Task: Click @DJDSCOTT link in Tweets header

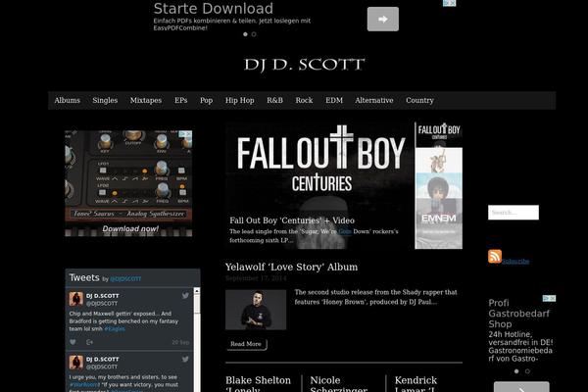Action: pyautogui.click(x=125, y=278)
